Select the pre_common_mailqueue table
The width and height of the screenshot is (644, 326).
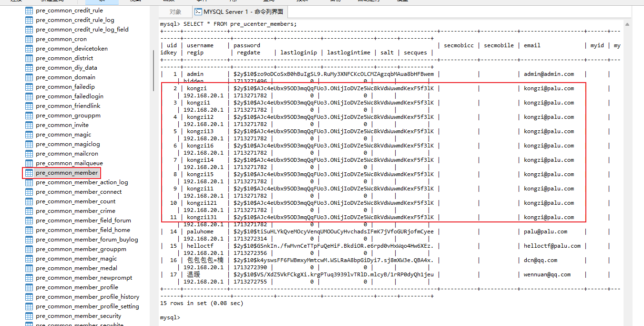coord(69,163)
